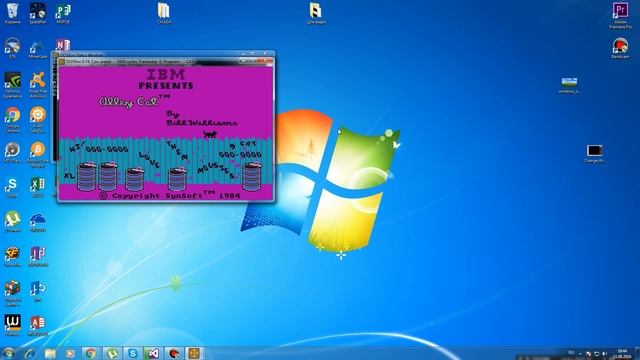The image size is (640, 360).
Task: Open the Skype desktop shortcut
Action: [x=12, y=187]
